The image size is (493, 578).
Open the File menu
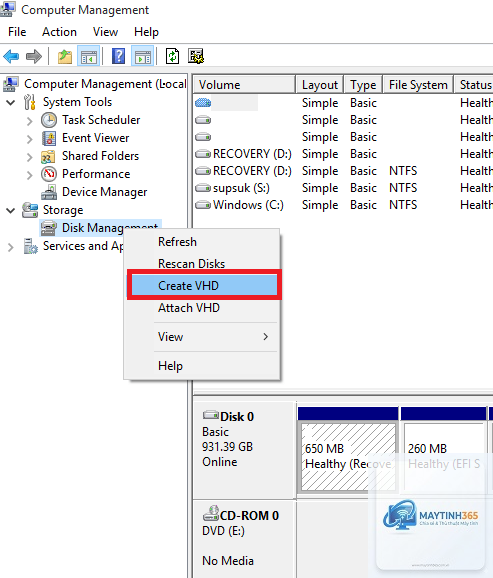point(17,32)
